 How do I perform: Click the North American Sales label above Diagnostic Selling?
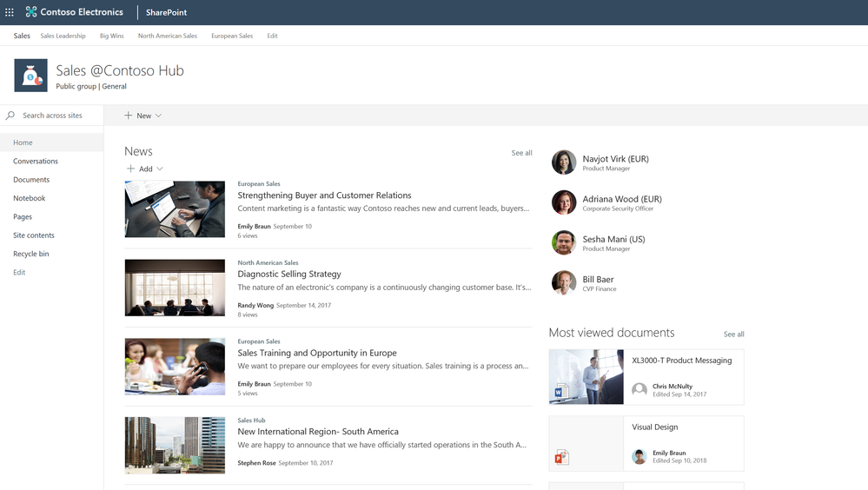268,262
